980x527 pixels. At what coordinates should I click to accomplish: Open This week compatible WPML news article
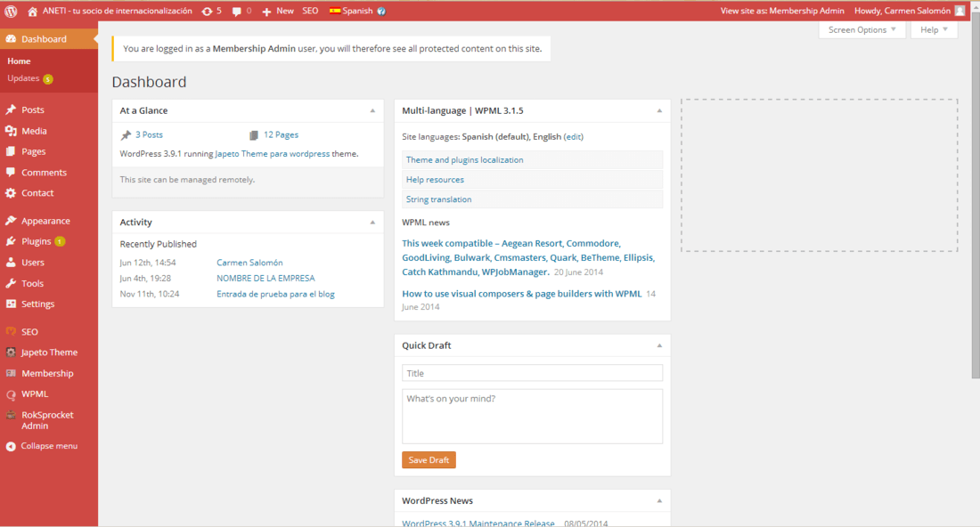pos(528,258)
